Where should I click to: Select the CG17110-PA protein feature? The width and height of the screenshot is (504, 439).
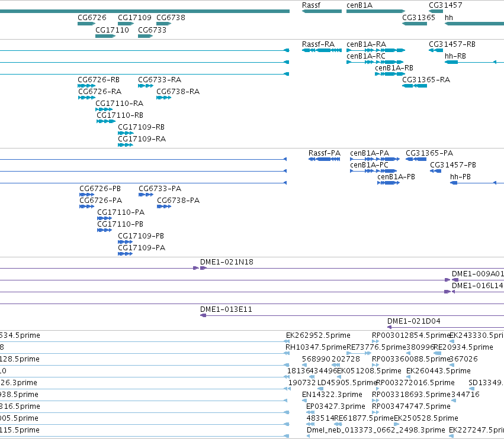[x=104, y=218]
